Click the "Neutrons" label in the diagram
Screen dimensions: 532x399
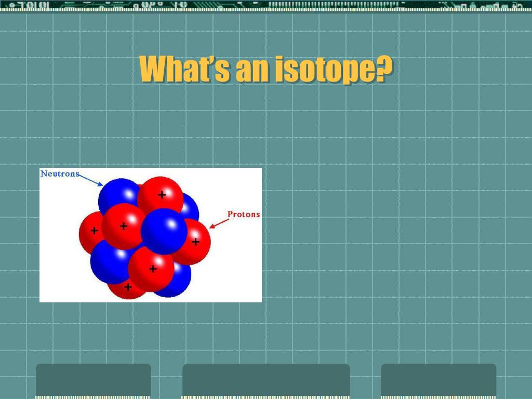click(x=60, y=174)
